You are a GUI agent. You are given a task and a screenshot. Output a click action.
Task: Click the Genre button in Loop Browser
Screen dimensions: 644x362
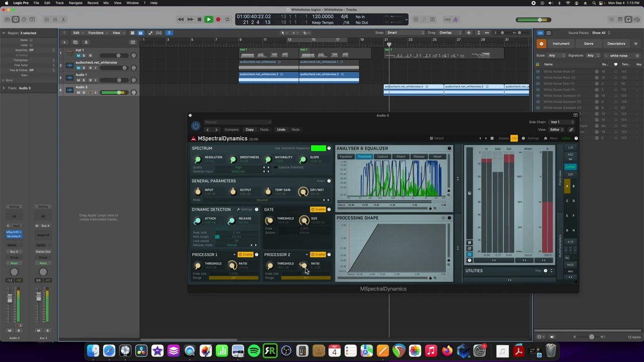pos(589,44)
